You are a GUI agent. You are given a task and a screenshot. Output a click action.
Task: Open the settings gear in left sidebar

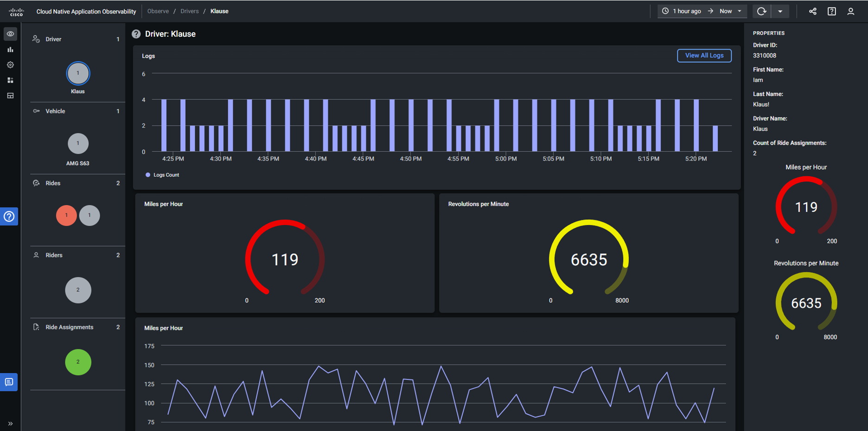10,65
